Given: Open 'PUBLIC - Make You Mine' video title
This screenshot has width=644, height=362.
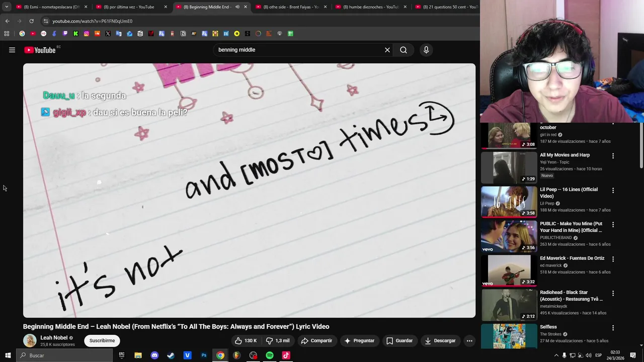Looking at the screenshot, I should click(x=571, y=227).
